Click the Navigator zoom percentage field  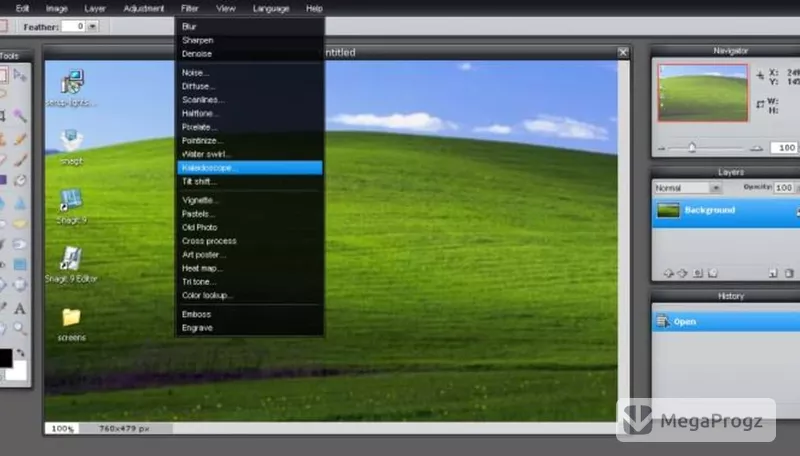[x=785, y=148]
